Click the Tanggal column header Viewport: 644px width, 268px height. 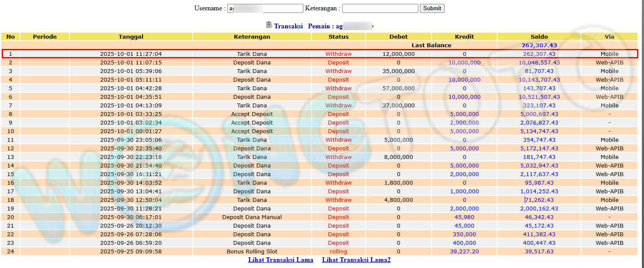point(131,37)
